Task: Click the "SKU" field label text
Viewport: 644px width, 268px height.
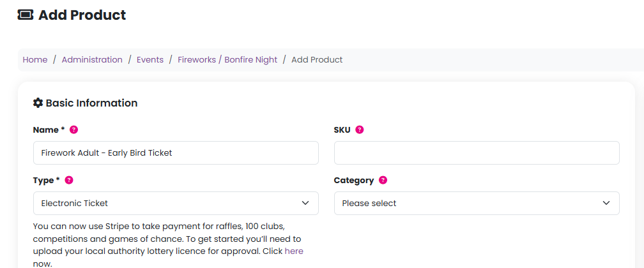Action: (342, 130)
